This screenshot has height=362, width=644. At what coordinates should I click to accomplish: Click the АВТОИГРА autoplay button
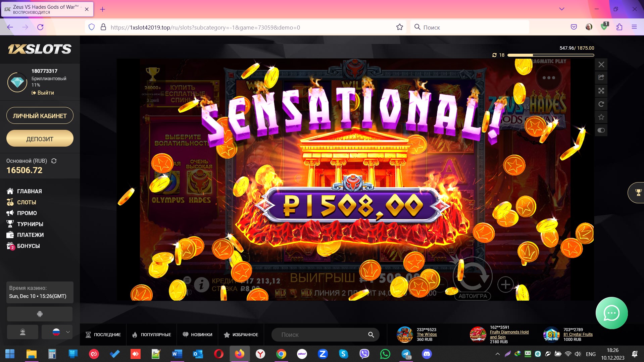pyautogui.click(x=473, y=296)
